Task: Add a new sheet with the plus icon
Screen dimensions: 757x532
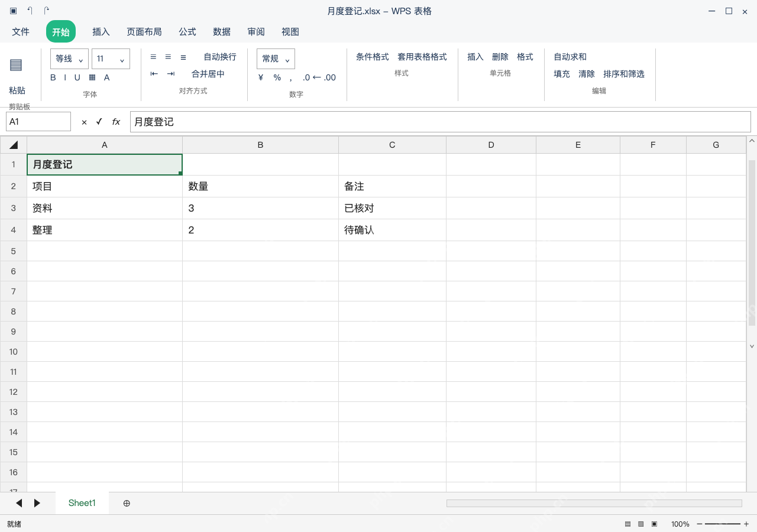Action: 127,503
